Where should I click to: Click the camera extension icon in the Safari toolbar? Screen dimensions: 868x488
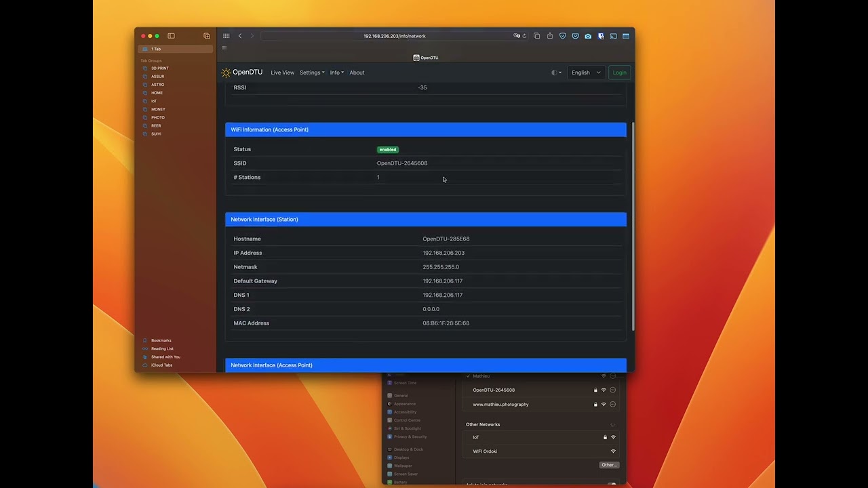[x=588, y=36]
